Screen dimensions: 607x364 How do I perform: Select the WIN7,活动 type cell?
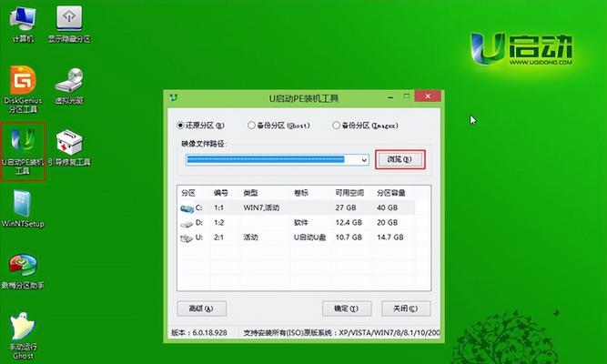[261, 208]
